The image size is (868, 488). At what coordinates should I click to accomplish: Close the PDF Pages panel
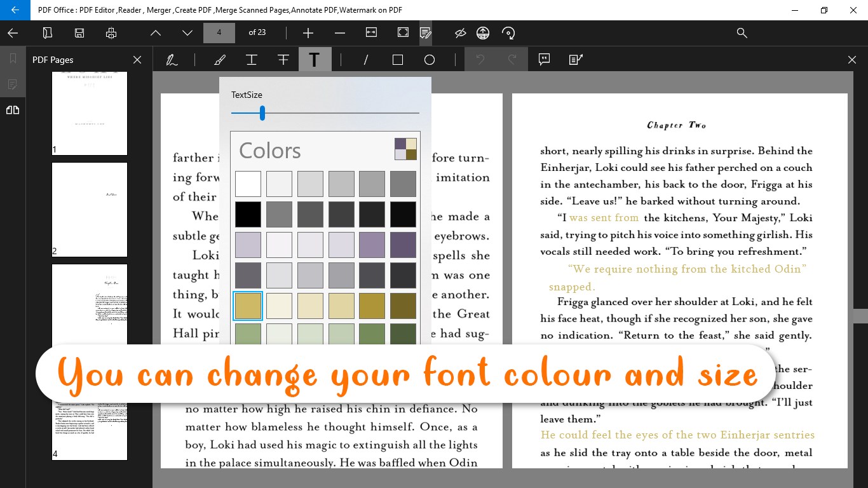coord(137,60)
